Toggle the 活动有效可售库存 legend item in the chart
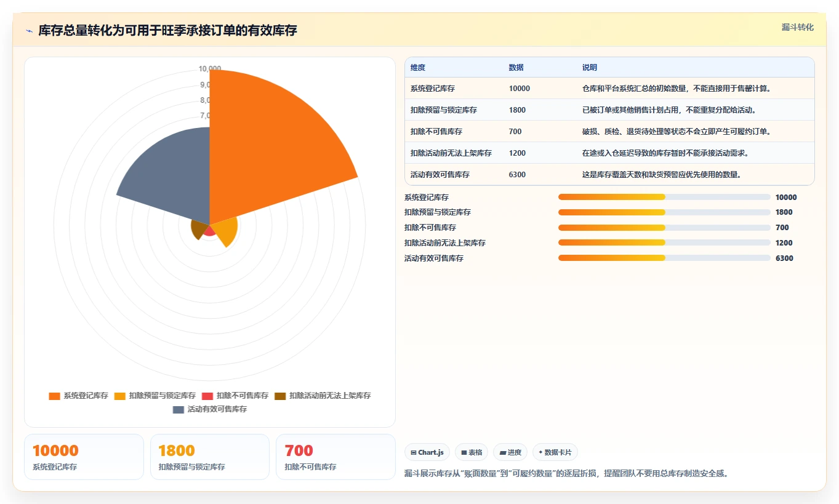839x504 pixels. pos(210,409)
